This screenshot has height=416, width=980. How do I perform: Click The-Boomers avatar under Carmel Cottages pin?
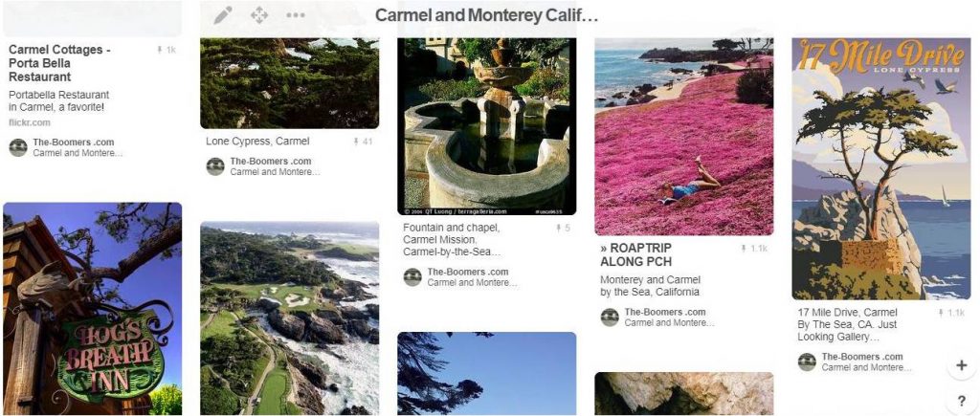point(18,147)
